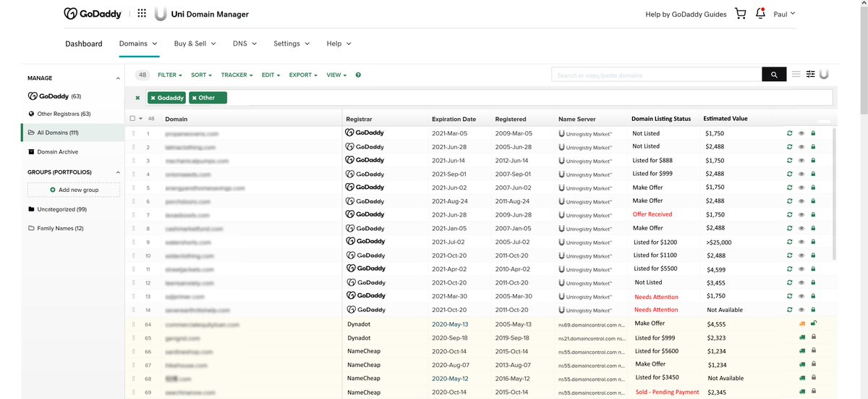Image resolution: width=868 pixels, height=399 pixels.
Task: Click the add new group plus icon
Action: pyautogui.click(x=53, y=190)
